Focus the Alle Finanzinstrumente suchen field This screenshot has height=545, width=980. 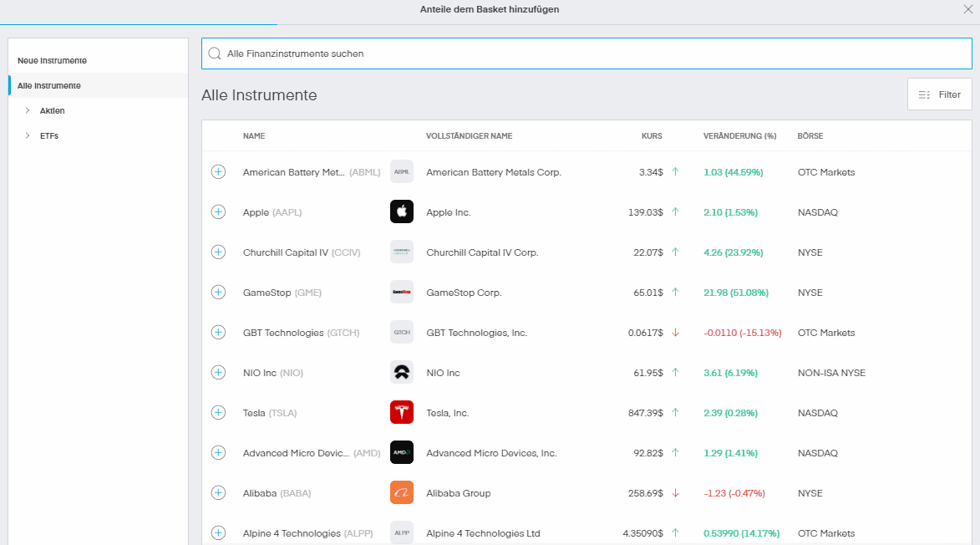pyautogui.click(x=586, y=53)
